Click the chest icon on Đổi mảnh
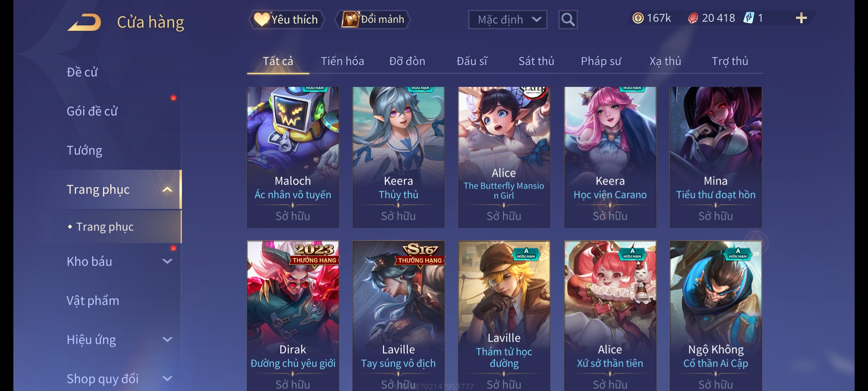Screen dimensions: 868x391 pyautogui.click(x=350, y=19)
